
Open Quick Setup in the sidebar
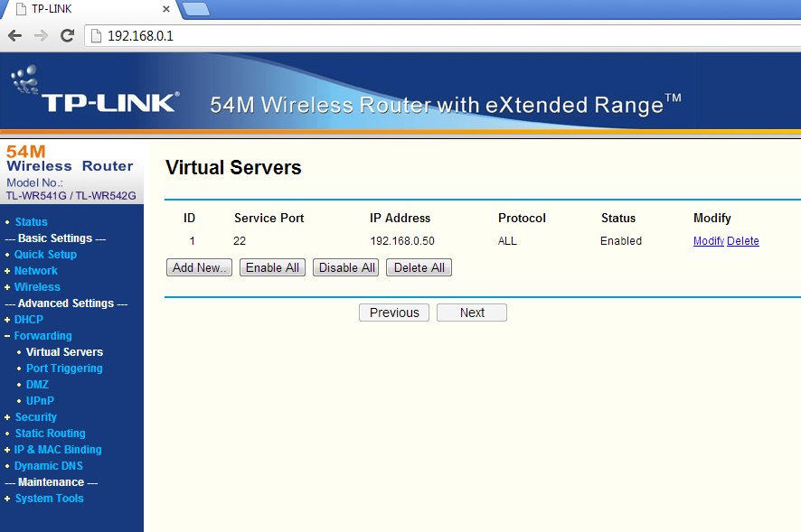(x=45, y=255)
